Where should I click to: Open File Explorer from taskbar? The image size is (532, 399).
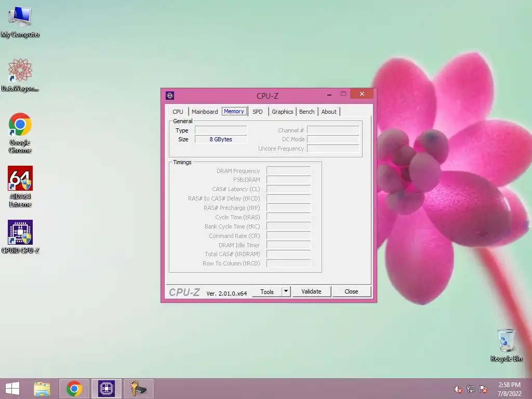(42, 389)
